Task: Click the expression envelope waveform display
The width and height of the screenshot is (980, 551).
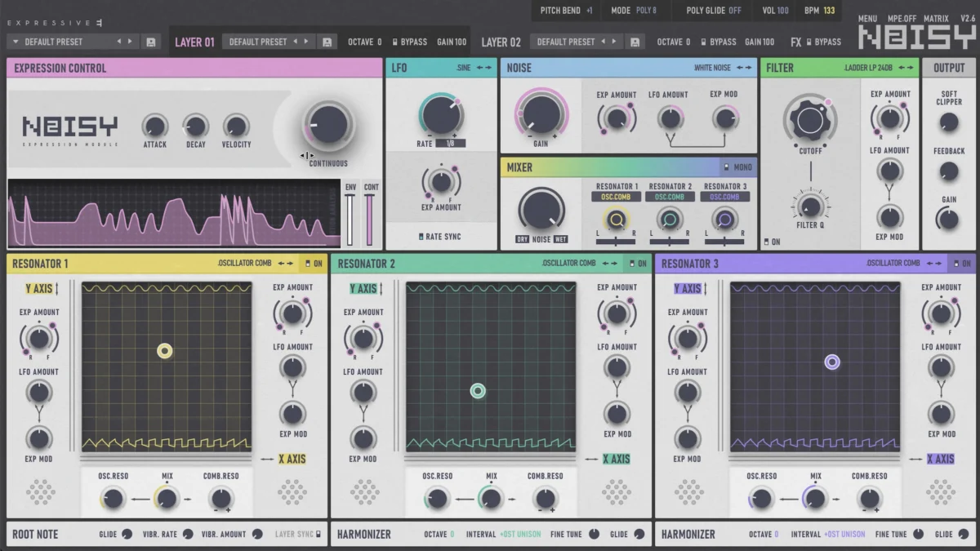Action: point(174,213)
